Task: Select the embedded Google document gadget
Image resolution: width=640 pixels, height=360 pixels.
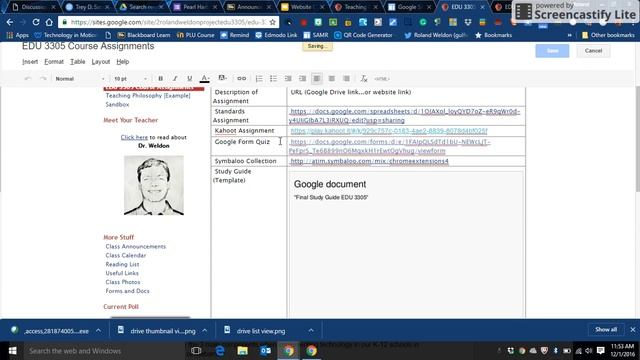Action: (406, 244)
